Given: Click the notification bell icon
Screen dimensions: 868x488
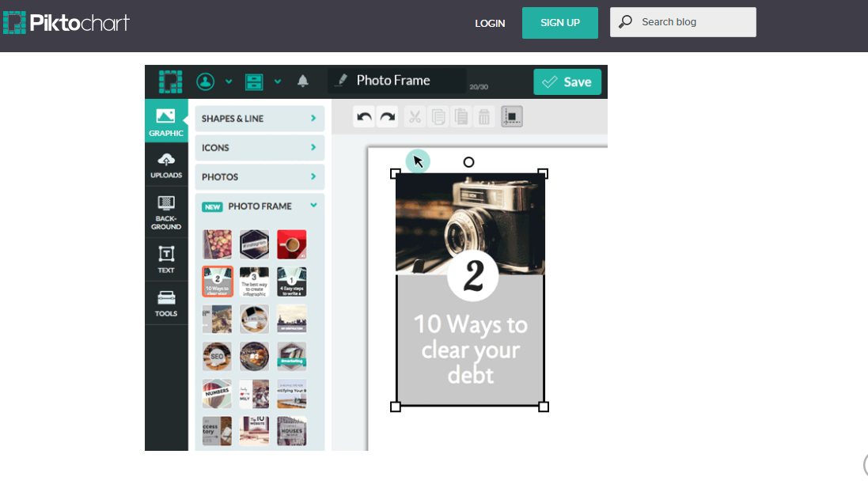Looking at the screenshot, I should point(303,81).
